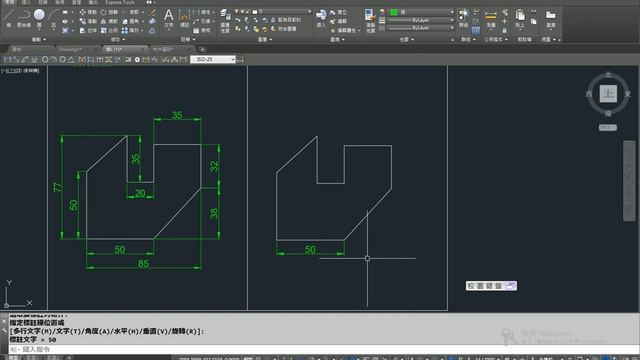
Task: Click the Match Layer button
Action: click(x=284, y=29)
